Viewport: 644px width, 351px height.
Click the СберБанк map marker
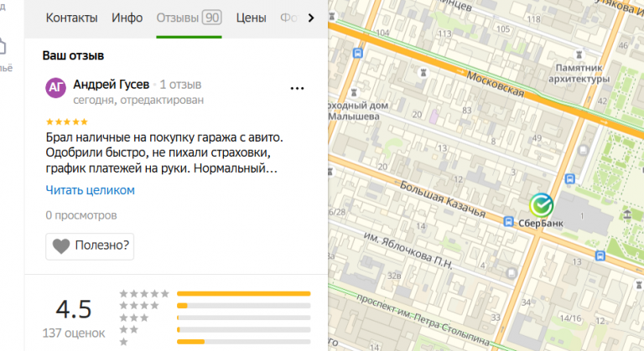click(541, 205)
